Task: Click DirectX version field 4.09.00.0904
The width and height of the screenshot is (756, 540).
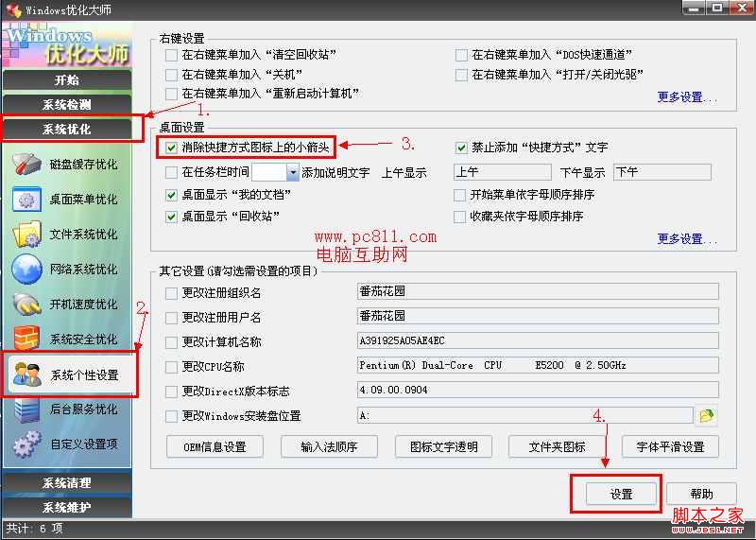Action: point(538,390)
